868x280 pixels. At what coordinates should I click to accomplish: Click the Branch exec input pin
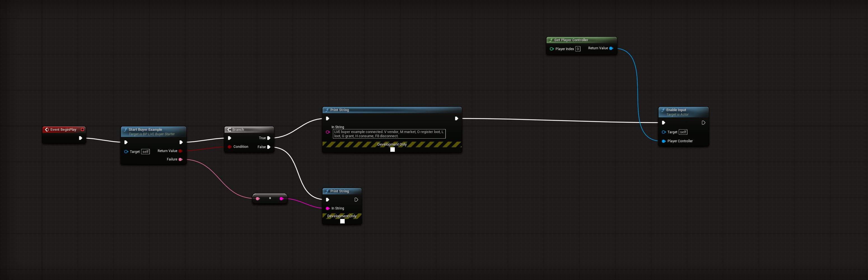pyautogui.click(x=230, y=138)
